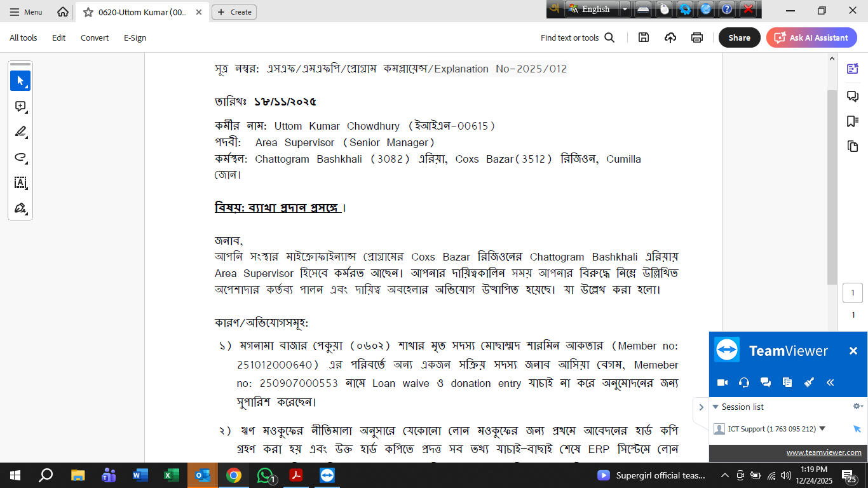
Task: Open the Convert menu
Action: click(x=95, y=37)
